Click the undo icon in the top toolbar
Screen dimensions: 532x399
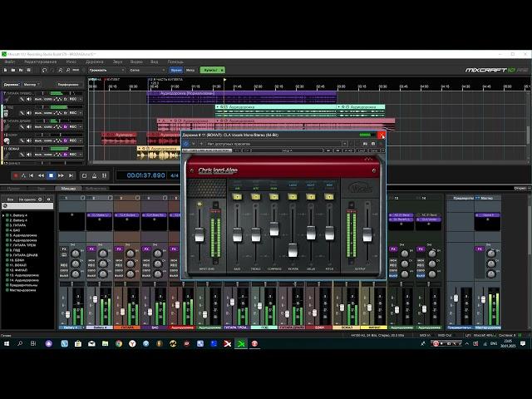(44, 70)
